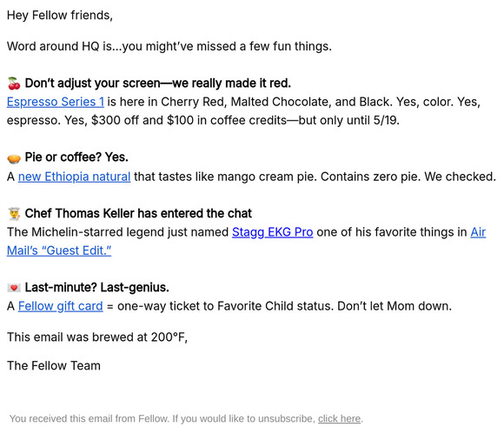Screen dimensions: 504x427
Task: Click the pie emoji icon
Action: point(14,158)
